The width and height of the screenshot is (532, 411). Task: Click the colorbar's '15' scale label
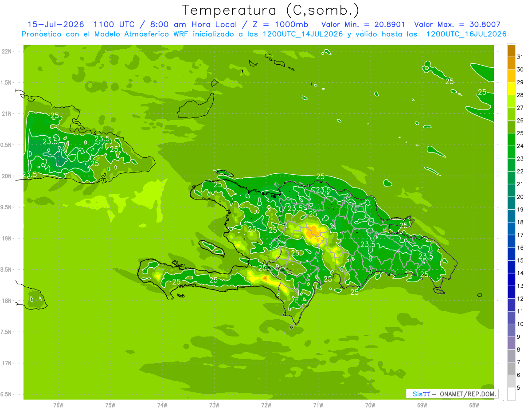[520, 260]
